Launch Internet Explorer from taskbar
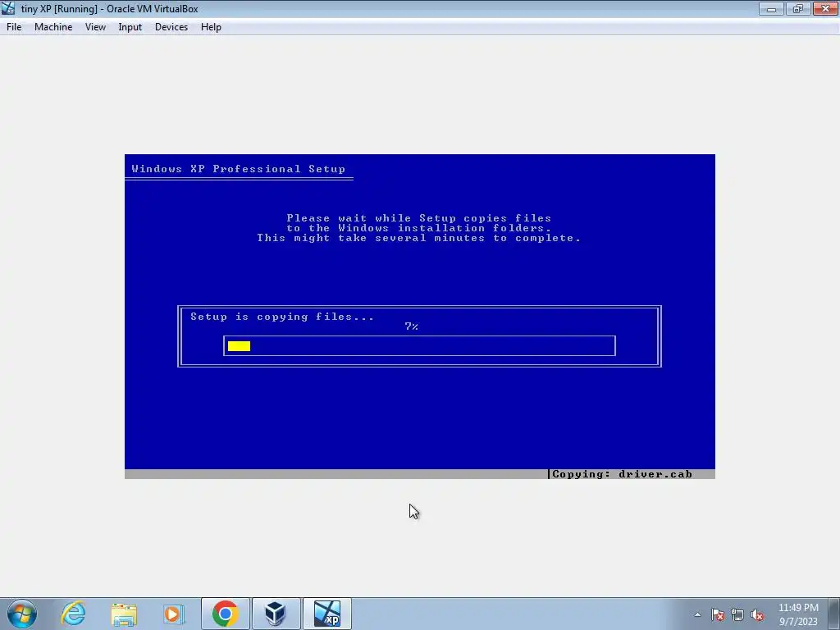Image resolution: width=840 pixels, height=630 pixels. [x=73, y=614]
